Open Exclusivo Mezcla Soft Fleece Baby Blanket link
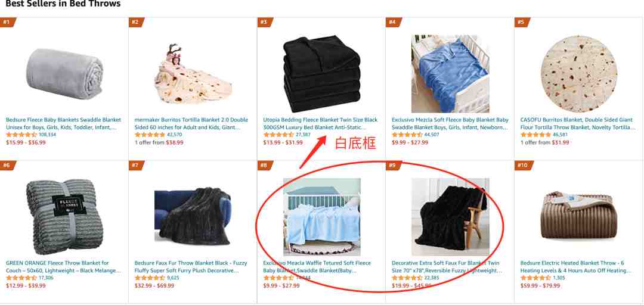 click(450, 123)
